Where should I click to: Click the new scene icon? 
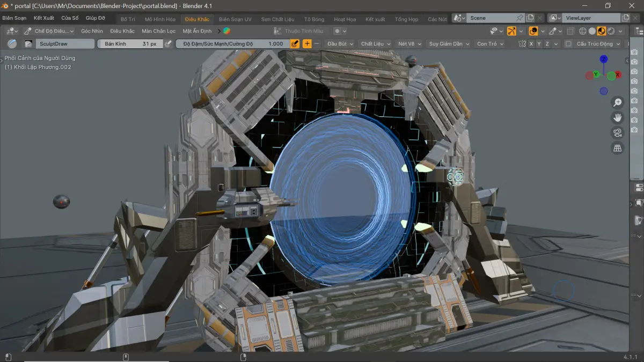(530, 18)
